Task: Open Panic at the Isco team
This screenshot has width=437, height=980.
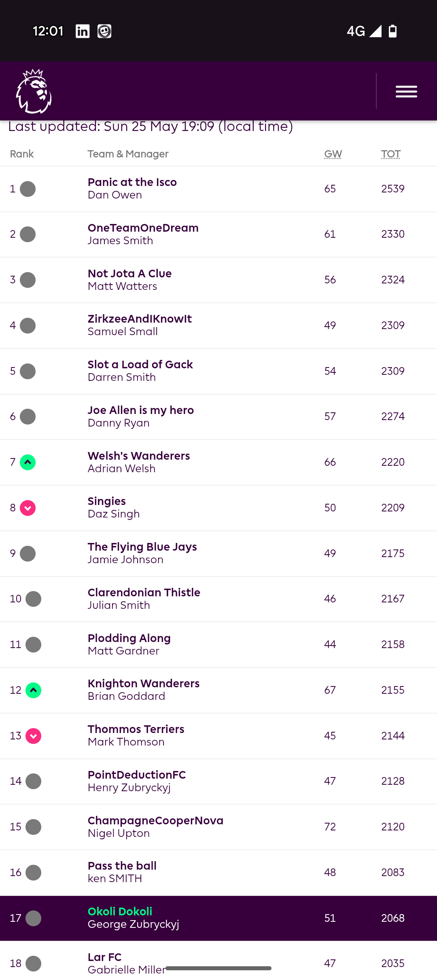Action: pyautogui.click(x=132, y=182)
